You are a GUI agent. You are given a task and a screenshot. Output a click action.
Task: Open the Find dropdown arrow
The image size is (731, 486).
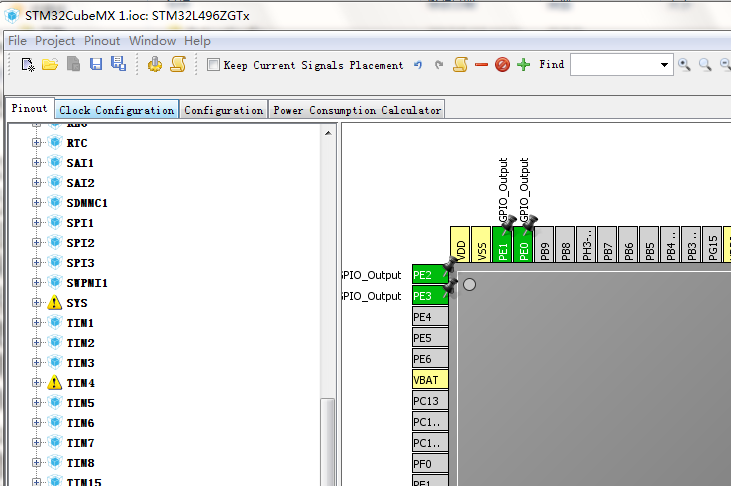(664, 65)
